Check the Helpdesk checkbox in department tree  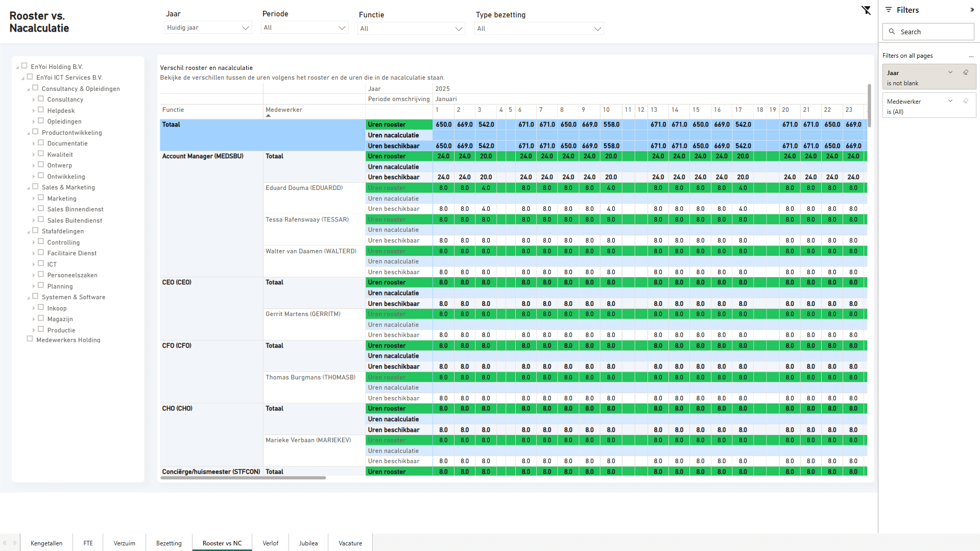[x=41, y=110]
